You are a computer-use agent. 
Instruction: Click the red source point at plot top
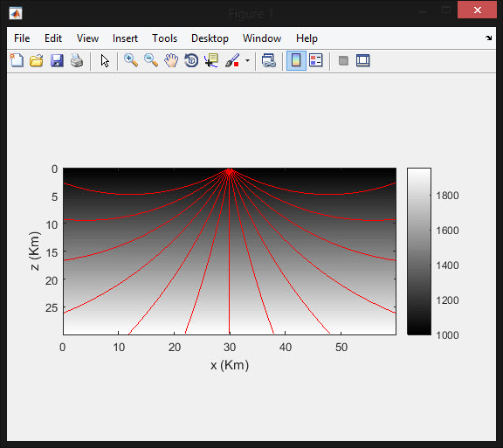pos(230,172)
